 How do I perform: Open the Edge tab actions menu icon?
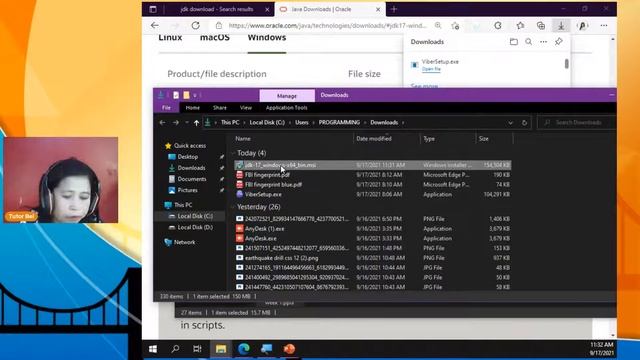click(x=153, y=9)
